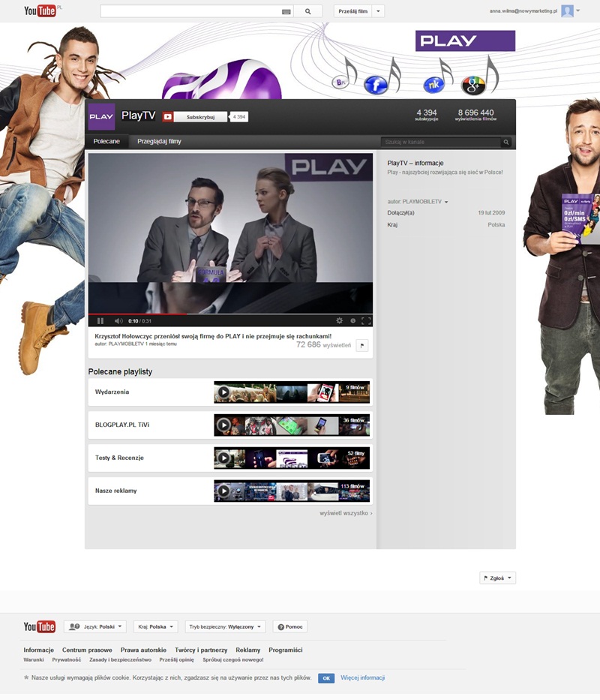Open the Prześlij opinię link

tap(177, 659)
